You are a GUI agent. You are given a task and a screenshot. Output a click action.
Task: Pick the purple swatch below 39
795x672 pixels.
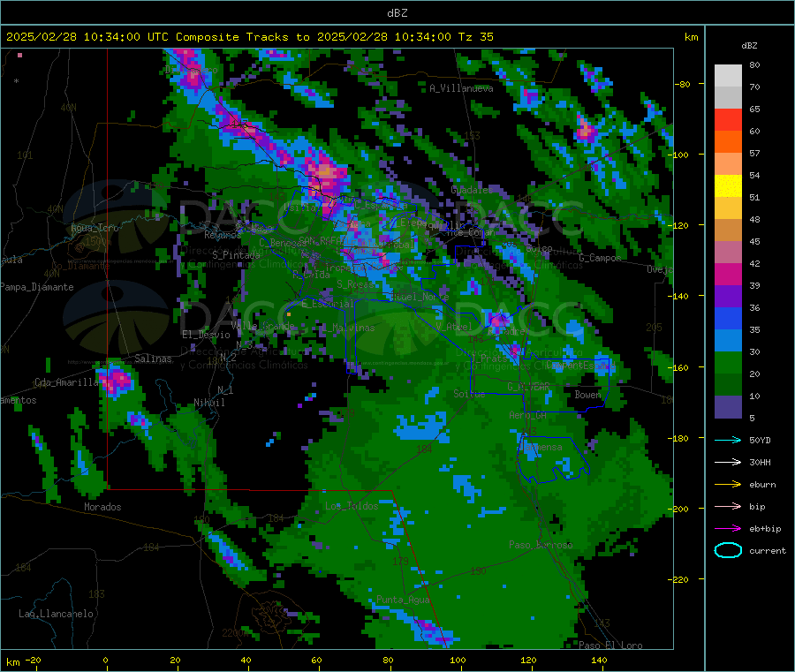[x=728, y=297]
